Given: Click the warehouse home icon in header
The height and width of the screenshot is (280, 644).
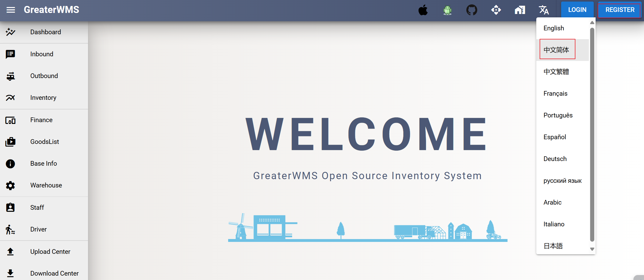Looking at the screenshot, I should 520,10.
